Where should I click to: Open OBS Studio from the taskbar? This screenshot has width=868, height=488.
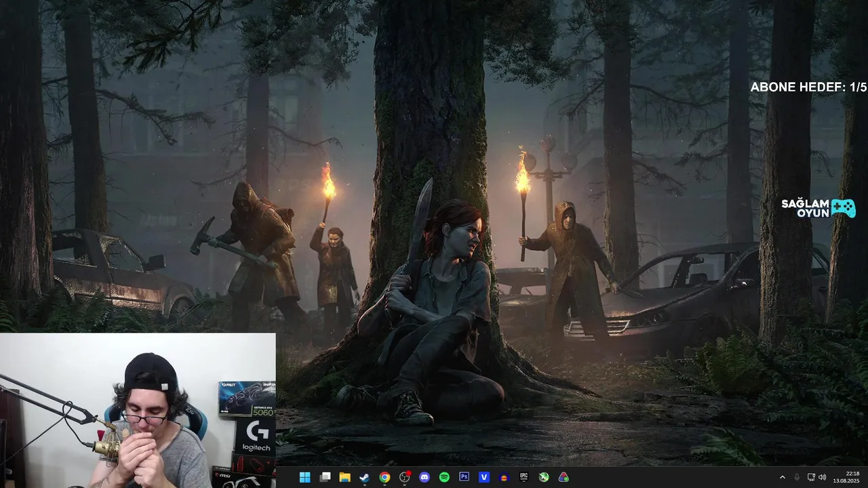click(405, 477)
